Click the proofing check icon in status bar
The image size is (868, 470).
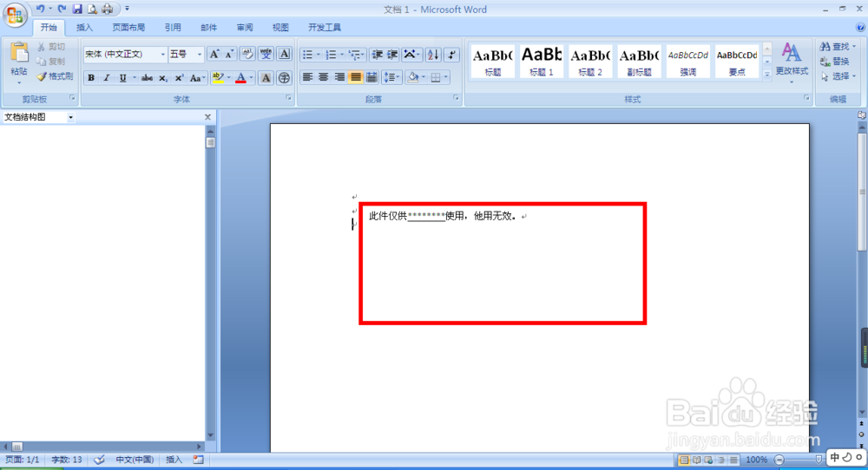(100, 460)
